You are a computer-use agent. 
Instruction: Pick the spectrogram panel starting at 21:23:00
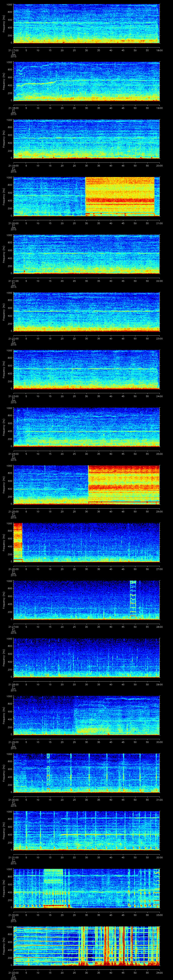pos(86,369)
